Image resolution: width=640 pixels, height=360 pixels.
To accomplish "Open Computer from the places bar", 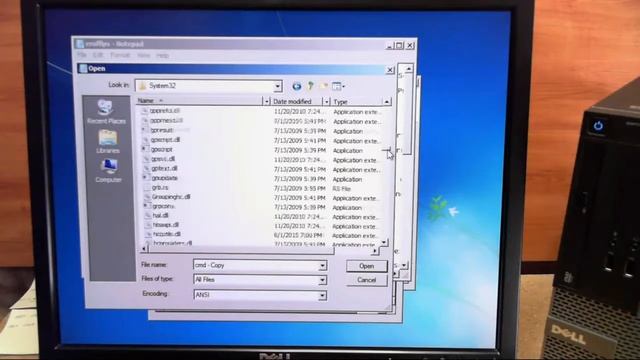I will (x=108, y=171).
